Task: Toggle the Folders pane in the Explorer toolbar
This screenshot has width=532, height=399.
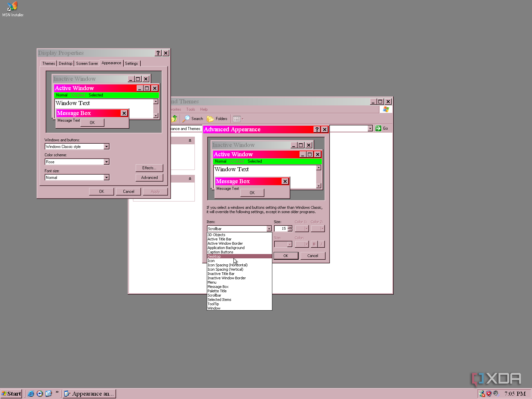Action: [x=217, y=119]
